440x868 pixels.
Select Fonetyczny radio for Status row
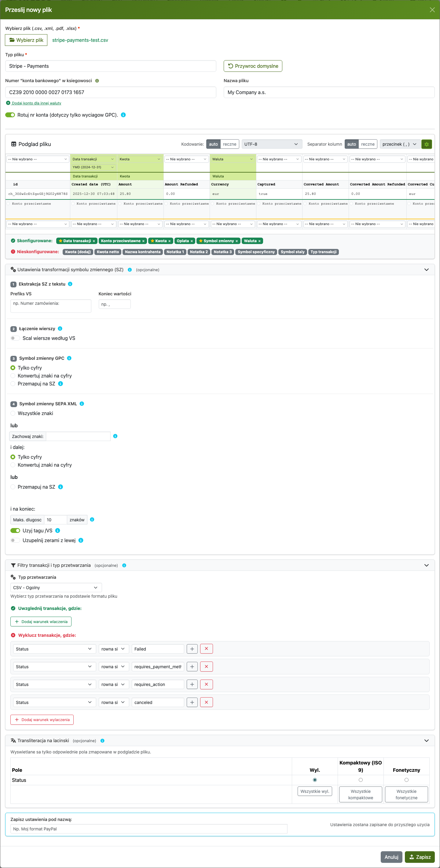(406, 780)
